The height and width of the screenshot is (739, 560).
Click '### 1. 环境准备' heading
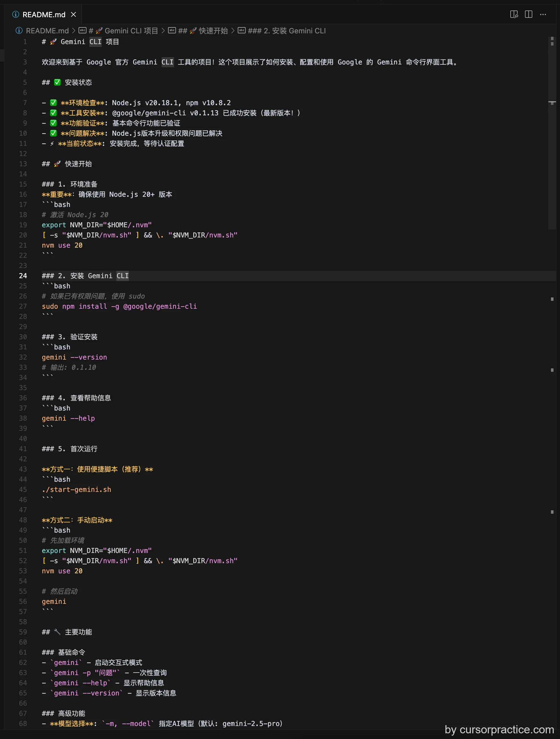(x=70, y=184)
